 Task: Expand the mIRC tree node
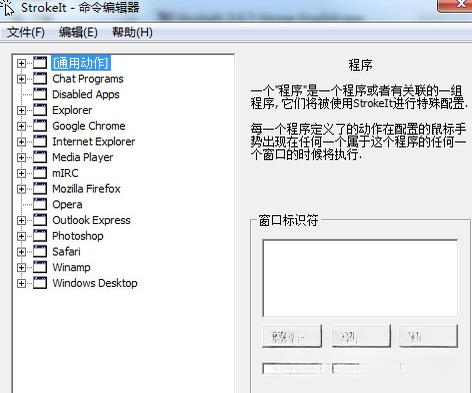coord(21,173)
